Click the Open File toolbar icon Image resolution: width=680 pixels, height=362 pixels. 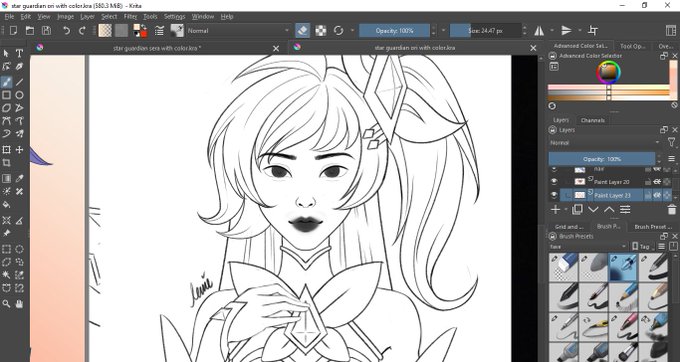click(29, 30)
